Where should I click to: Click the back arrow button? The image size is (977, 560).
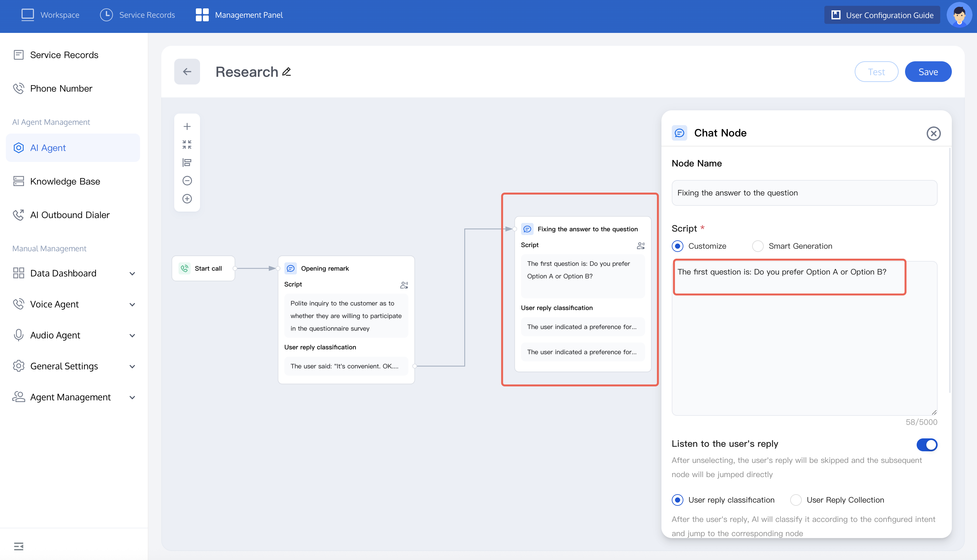(x=187, y=72)
